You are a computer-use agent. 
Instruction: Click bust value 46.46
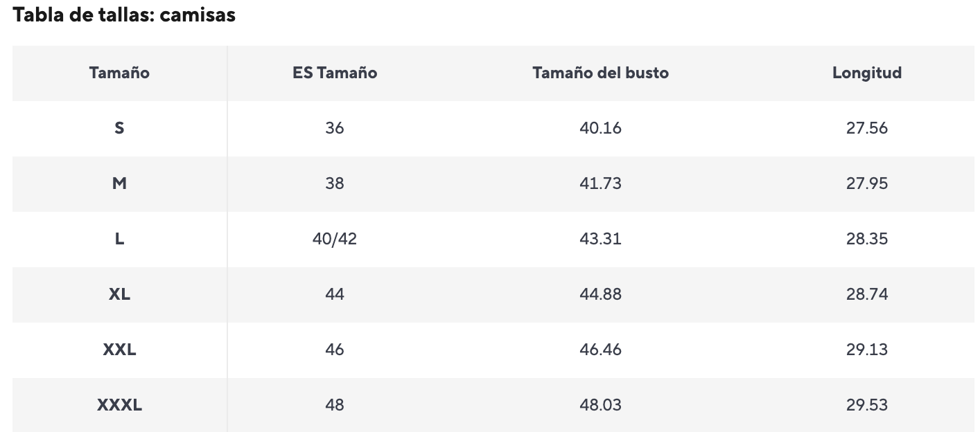pos(600,350)
